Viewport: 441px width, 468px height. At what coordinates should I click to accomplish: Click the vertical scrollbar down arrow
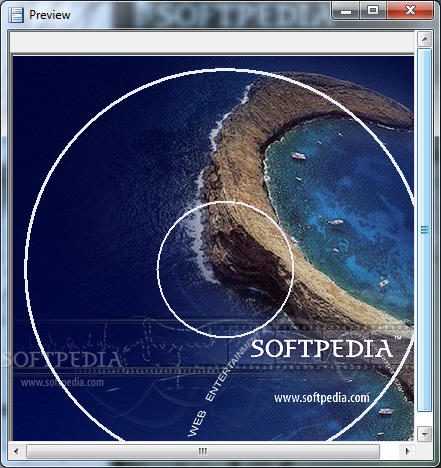(x=425, y=434)
